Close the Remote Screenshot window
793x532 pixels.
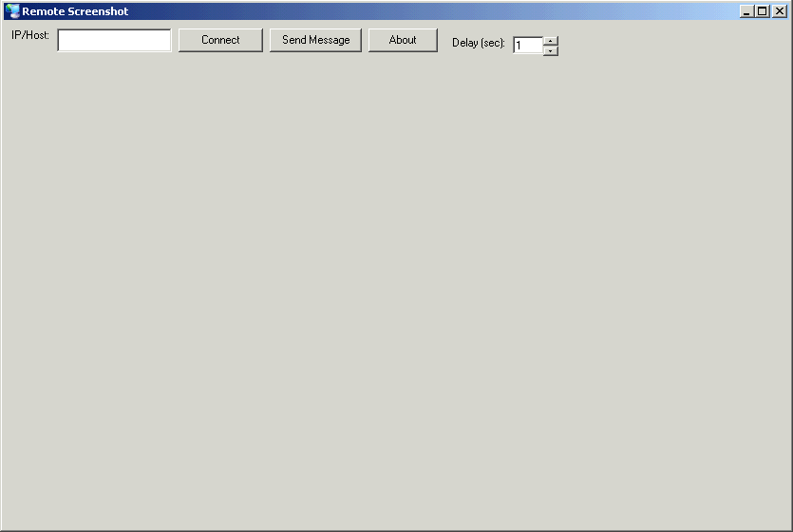click(x=779, y=11)
